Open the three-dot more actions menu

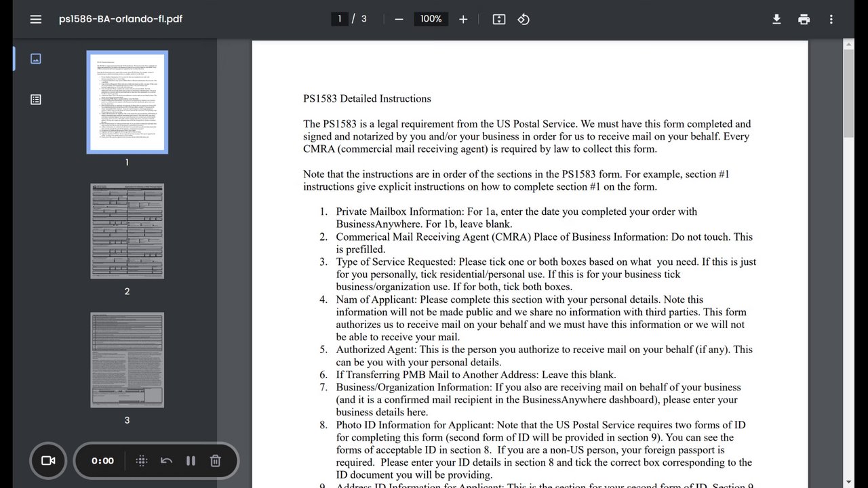(x=831, y=19)
